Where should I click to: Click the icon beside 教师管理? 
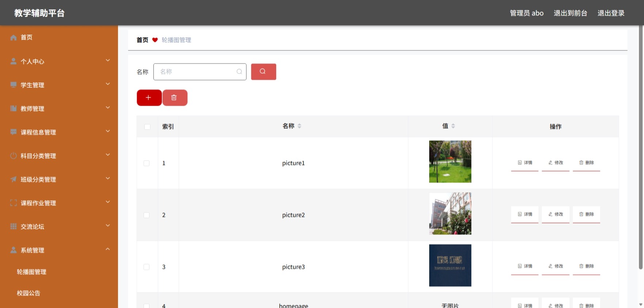point(14,108)
